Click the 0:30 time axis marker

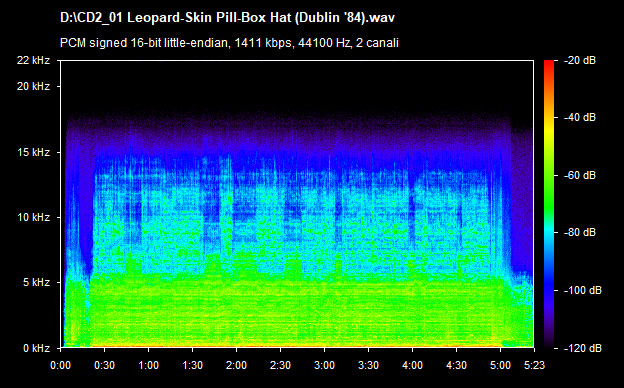click(x=105, y=365)
